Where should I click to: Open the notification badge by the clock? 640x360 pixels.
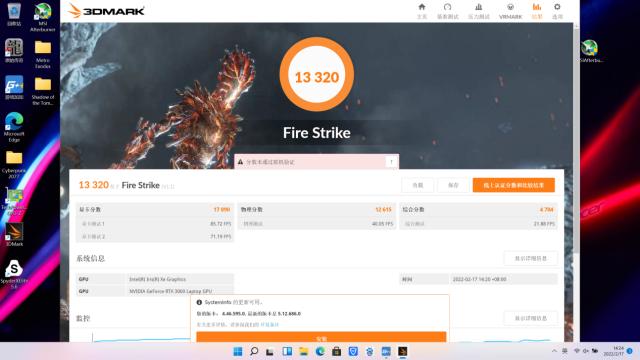click(630, 351)
